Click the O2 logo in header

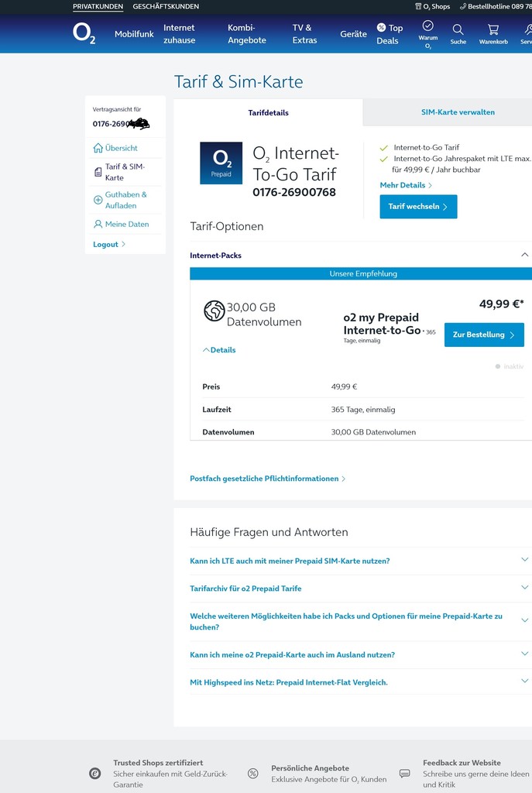(84, 33)
